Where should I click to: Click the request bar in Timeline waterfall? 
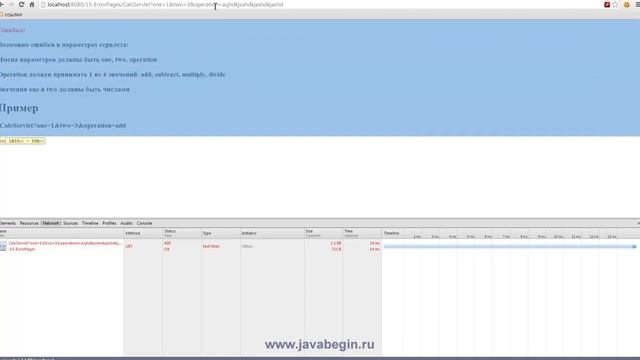510,247
